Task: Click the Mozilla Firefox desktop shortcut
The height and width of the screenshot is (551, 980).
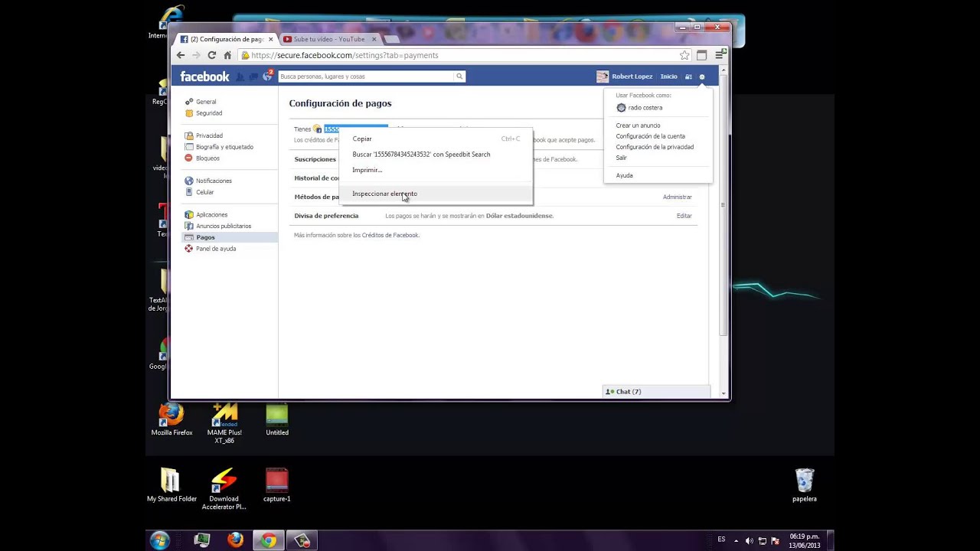Action: (171, 420)
